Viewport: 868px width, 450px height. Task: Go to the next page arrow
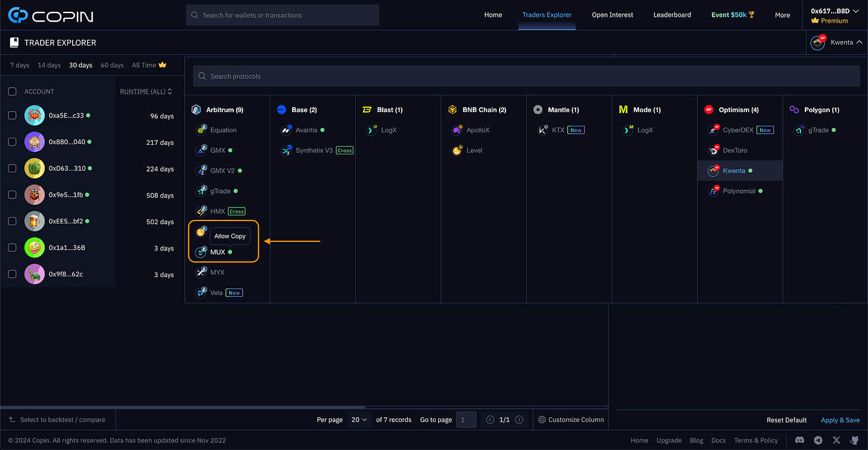point(519,420)
